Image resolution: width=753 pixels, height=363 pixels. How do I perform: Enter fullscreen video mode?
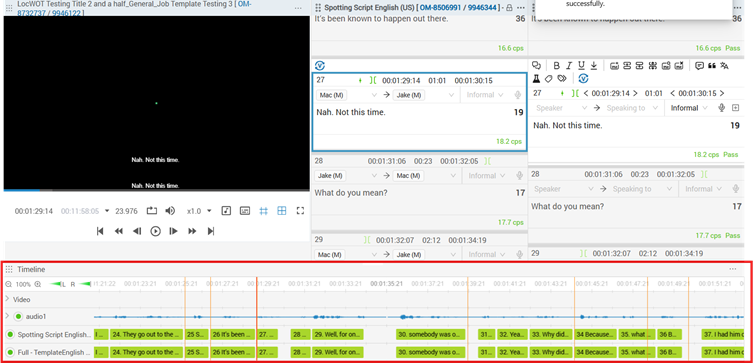tap(301, 210)
